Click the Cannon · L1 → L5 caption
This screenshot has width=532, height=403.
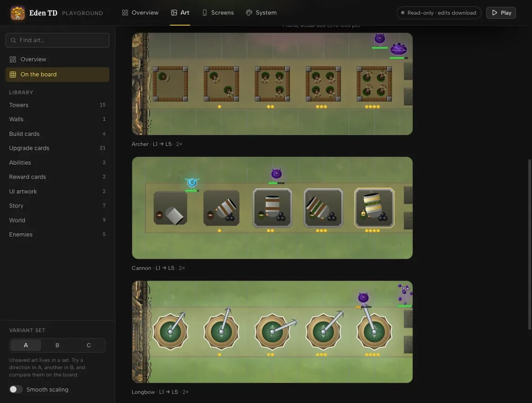point(158,268)
